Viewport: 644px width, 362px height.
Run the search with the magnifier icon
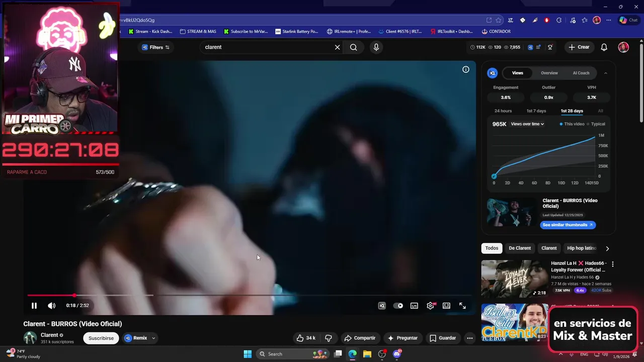coord(354,47)
